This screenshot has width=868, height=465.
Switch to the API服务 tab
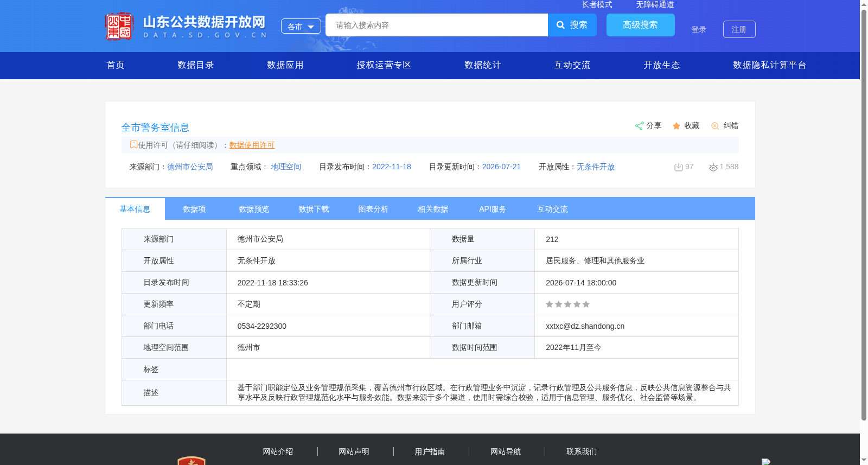point(493,209)
